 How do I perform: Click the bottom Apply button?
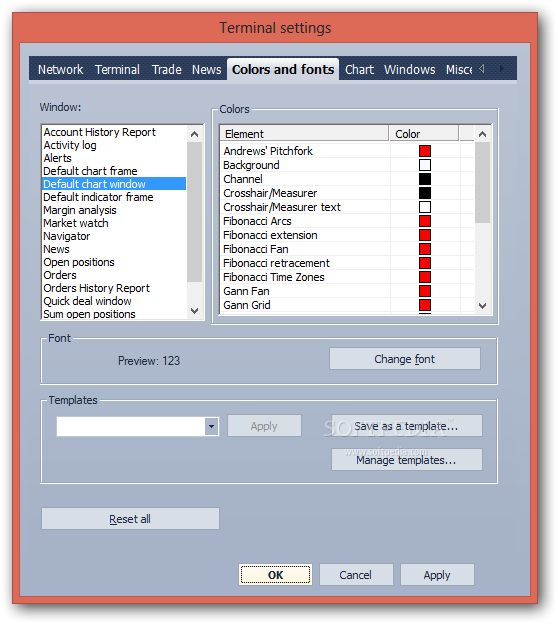point(437,575)
